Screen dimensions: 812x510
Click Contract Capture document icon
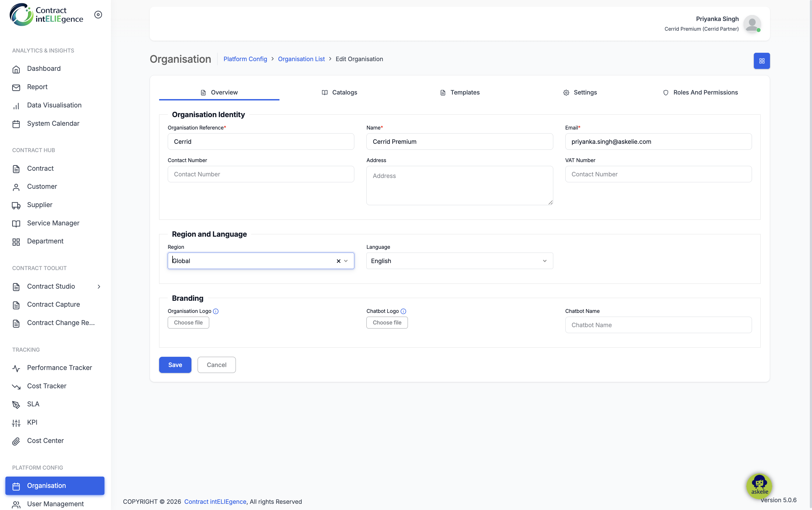coord(16,305)
